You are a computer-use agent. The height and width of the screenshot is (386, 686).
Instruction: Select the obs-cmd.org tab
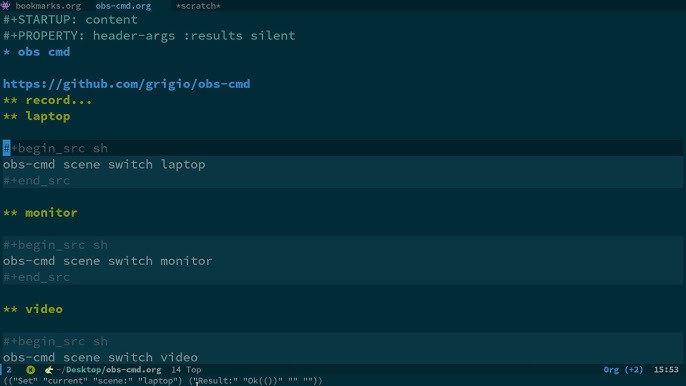123,6
